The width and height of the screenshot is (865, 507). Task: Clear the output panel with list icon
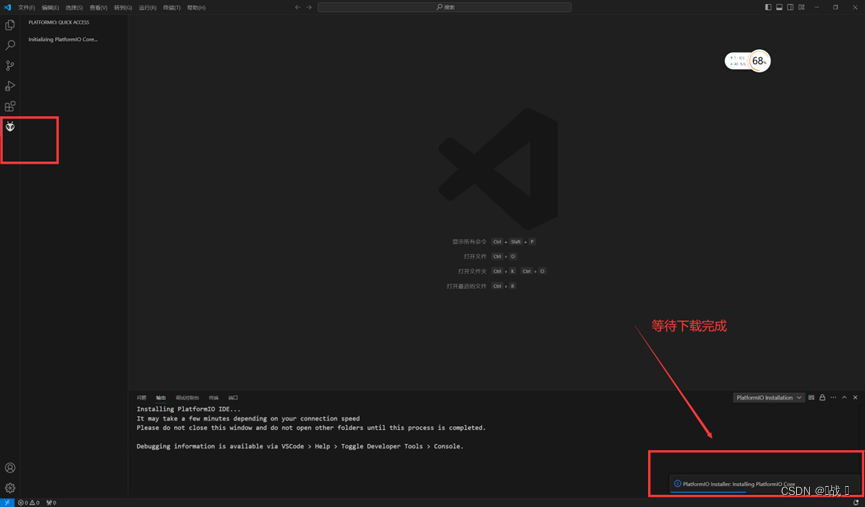pyautogui.click(x=811, y=398)
